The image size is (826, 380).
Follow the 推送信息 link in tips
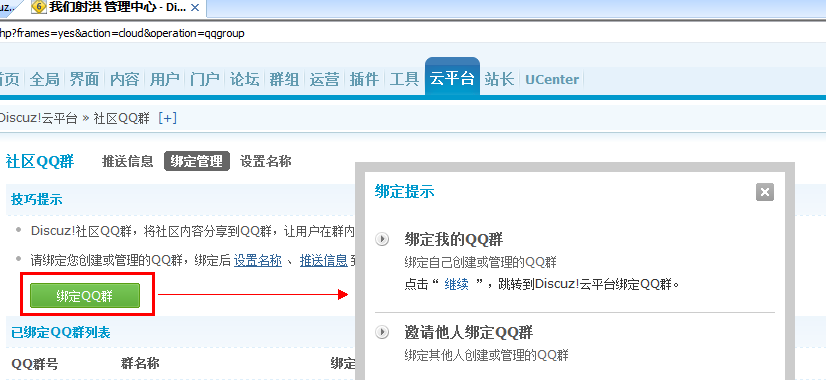click(x=324, y=260)
